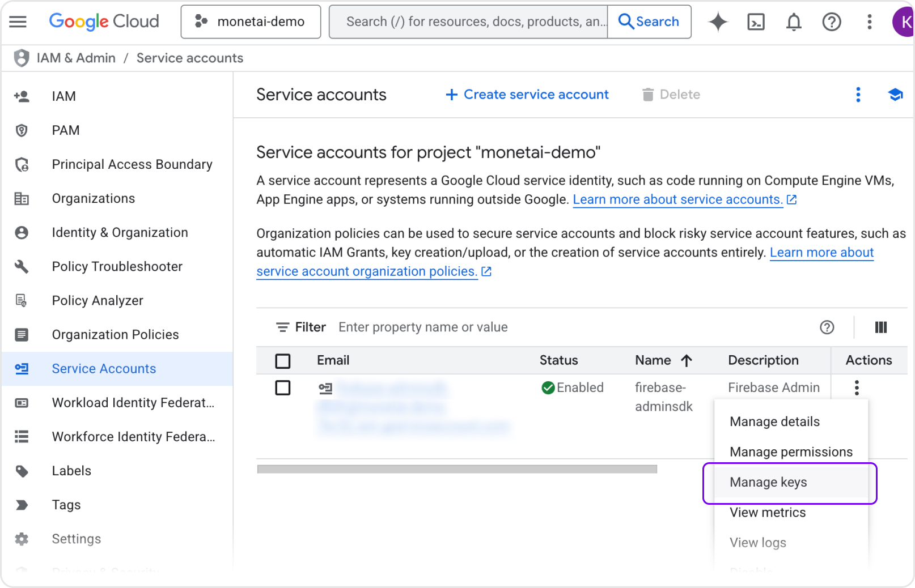
Task: Click the Organizations building icon
Action: tap(22, 198)
